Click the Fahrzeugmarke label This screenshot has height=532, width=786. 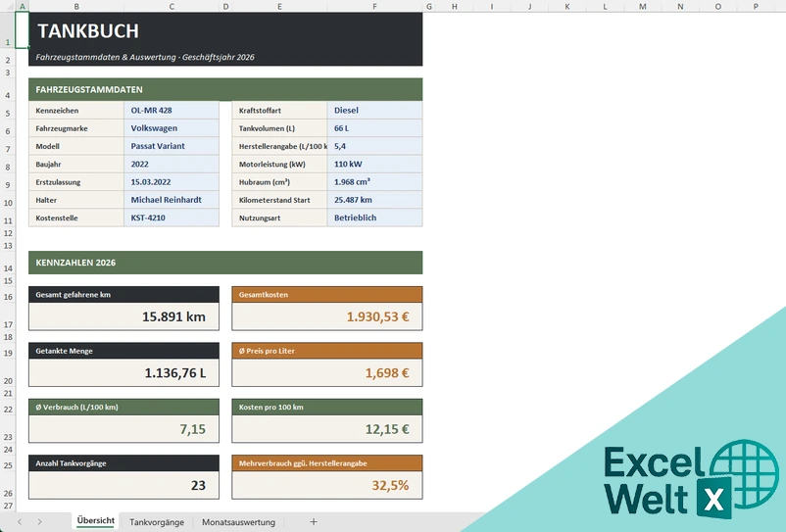tap(62, 128)
